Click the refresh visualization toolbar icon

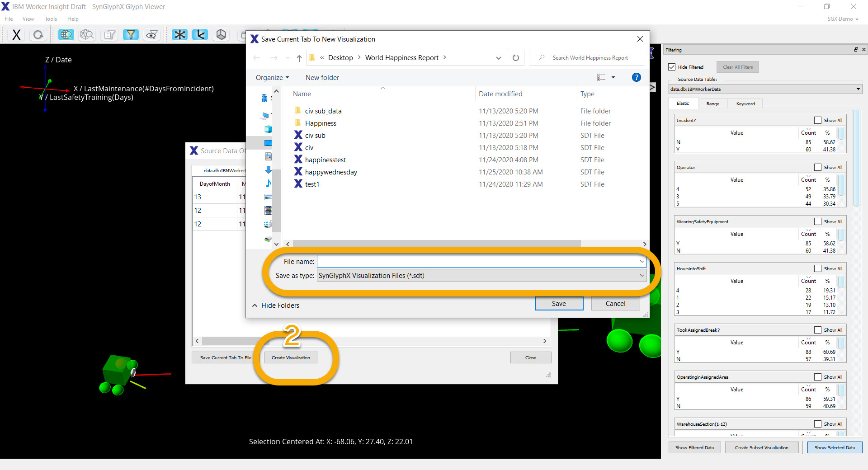(x=38, y=35)
